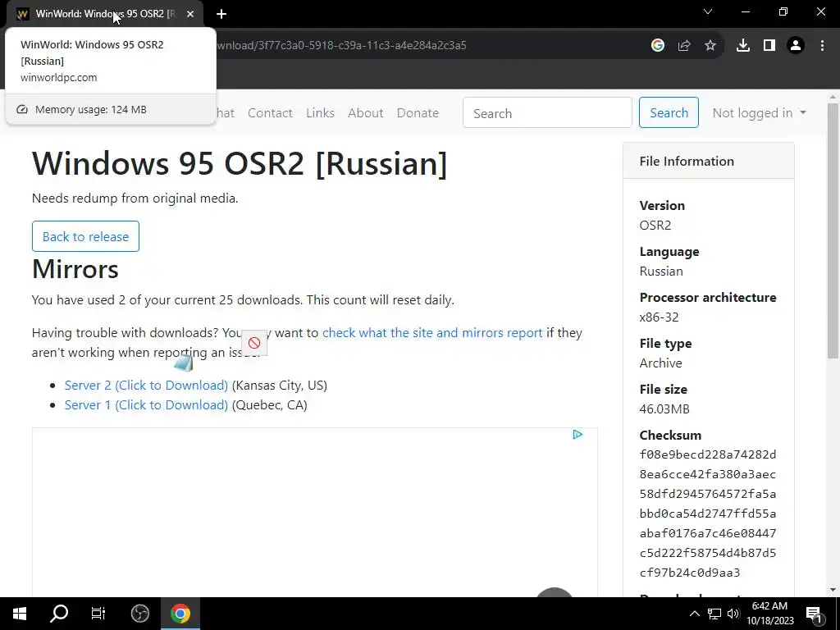The image size is (840, 630).
Task: Click the volume speaker tray icon
Action: 733,614
